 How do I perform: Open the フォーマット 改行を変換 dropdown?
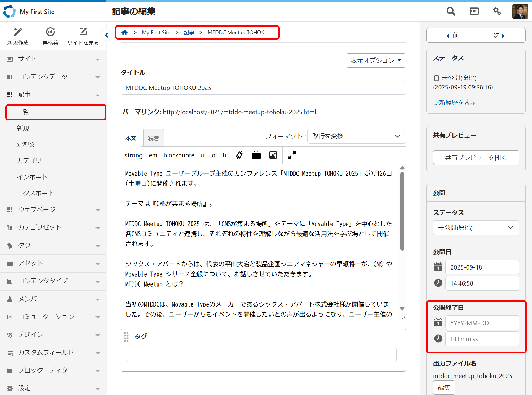pos(356,136)
